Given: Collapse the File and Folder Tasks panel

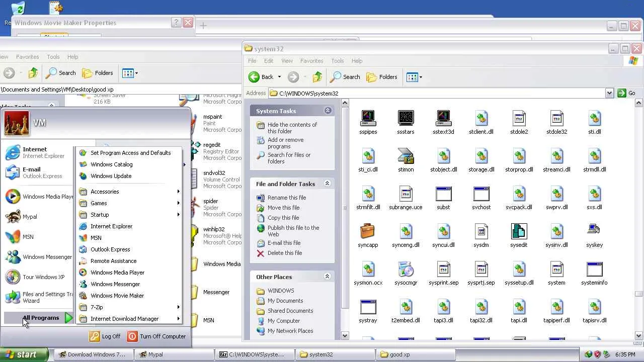Looking at the screenshot, I should (327, 184).
